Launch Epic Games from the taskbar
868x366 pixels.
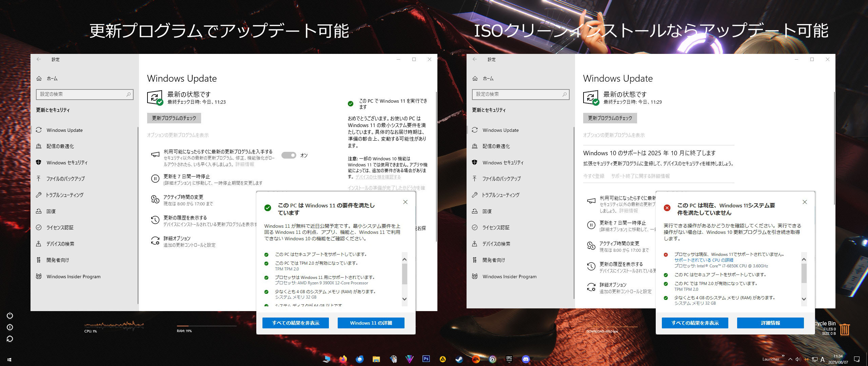tap(509, 359)
